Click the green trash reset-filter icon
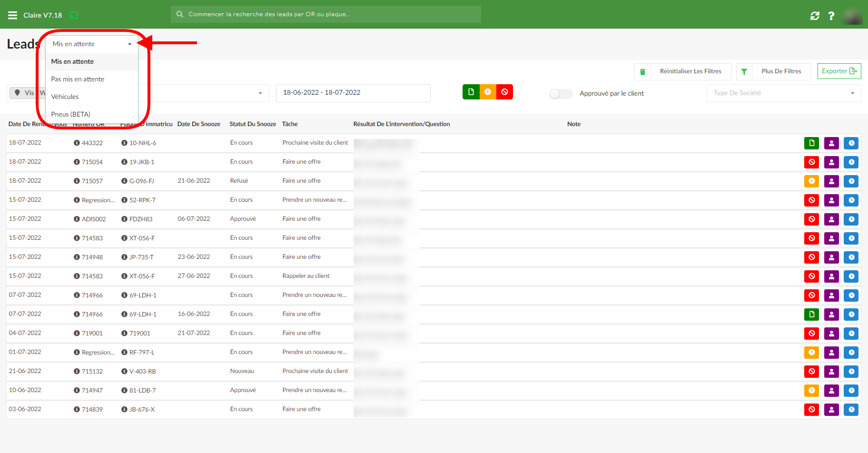This screenshot has height=453, width=868. (x=642, y=71)
